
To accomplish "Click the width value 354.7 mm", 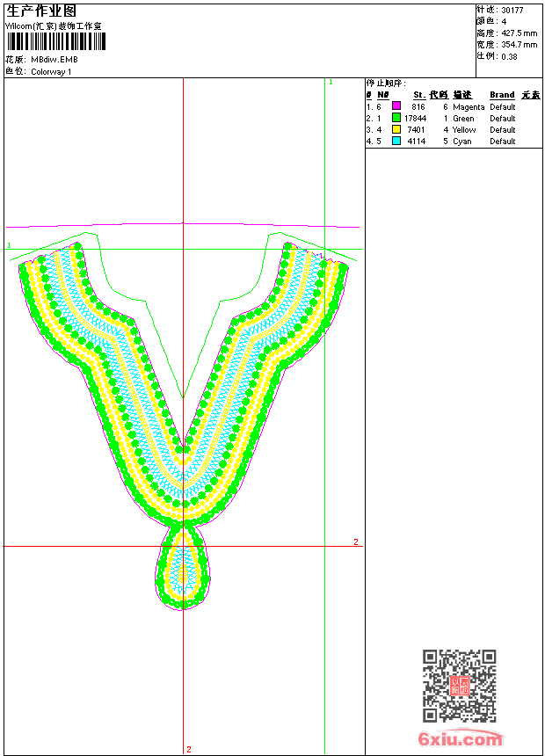I will point(520,45).
